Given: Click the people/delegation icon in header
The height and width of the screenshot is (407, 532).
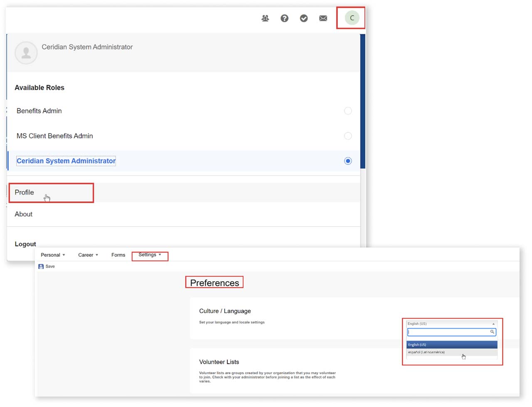Looking at the screenshot, I should click(x=265, y=18).
